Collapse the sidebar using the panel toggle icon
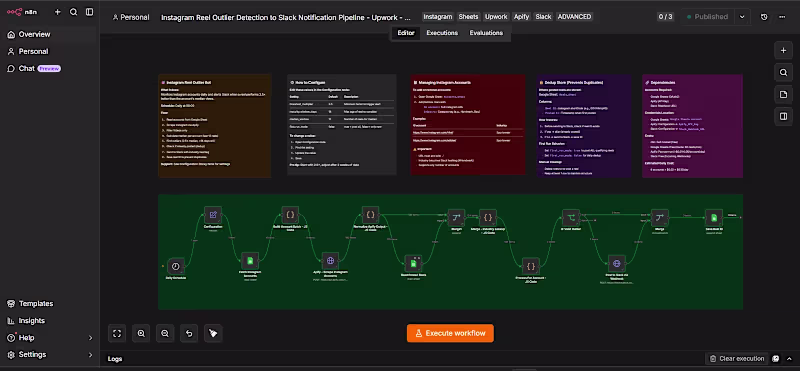The width and height of the screenshot is (800, 371). (89, 12)
